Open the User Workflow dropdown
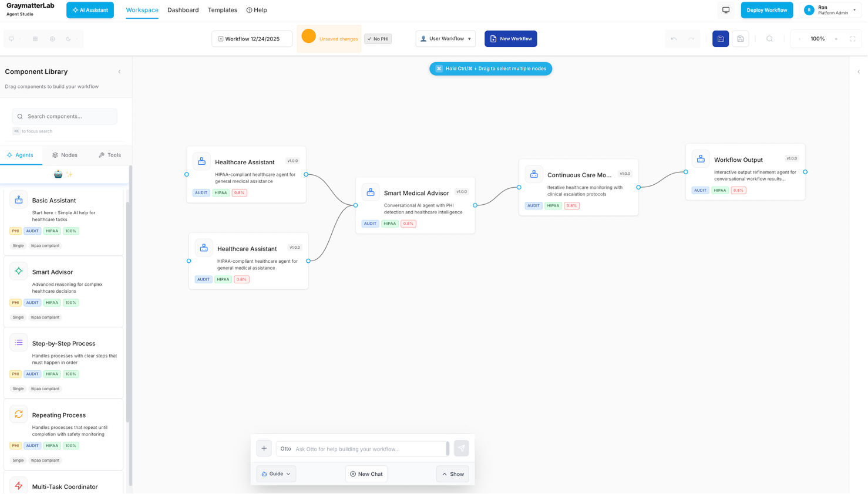Screen dimensions: 868x494 pos(446,38)
